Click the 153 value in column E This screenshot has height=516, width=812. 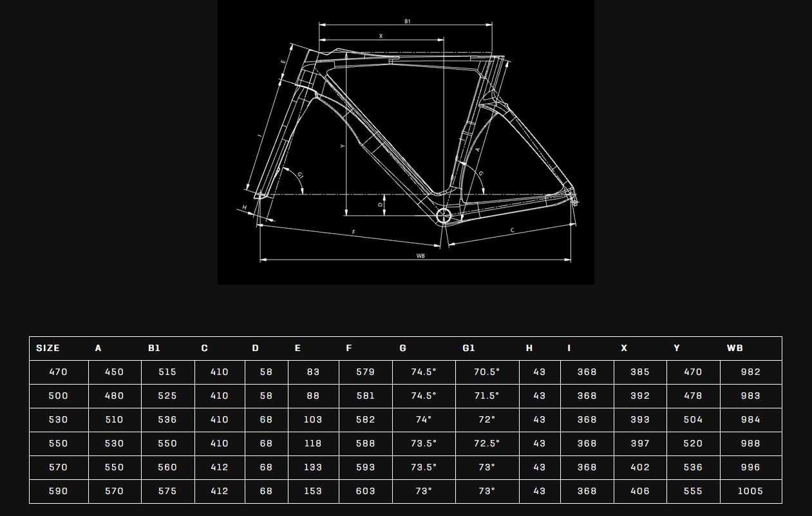[x=313, y=491]
